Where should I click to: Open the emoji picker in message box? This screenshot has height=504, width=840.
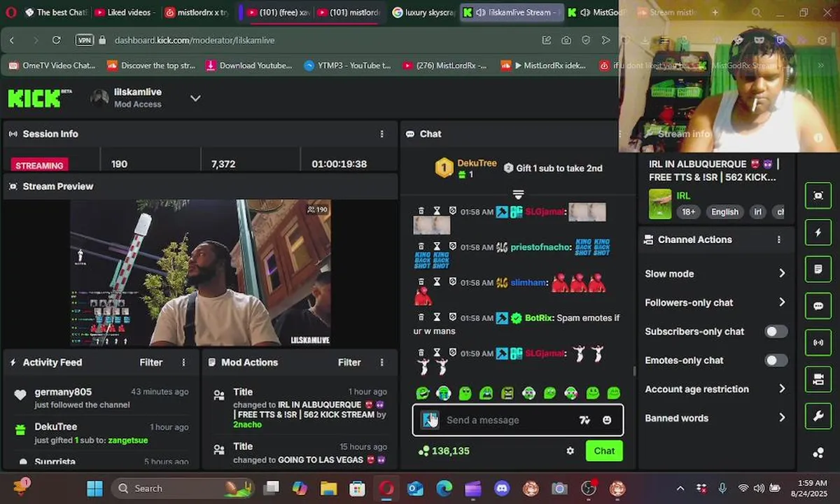tap(607, 420)
